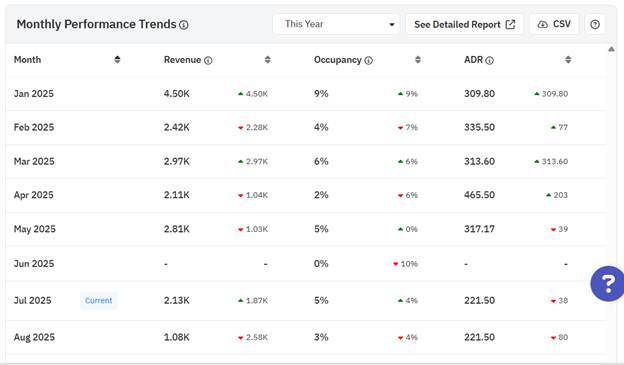Click info icon beside Monthly Performance Trends
This screenshot has height=365, width=624.
(183, 25)
